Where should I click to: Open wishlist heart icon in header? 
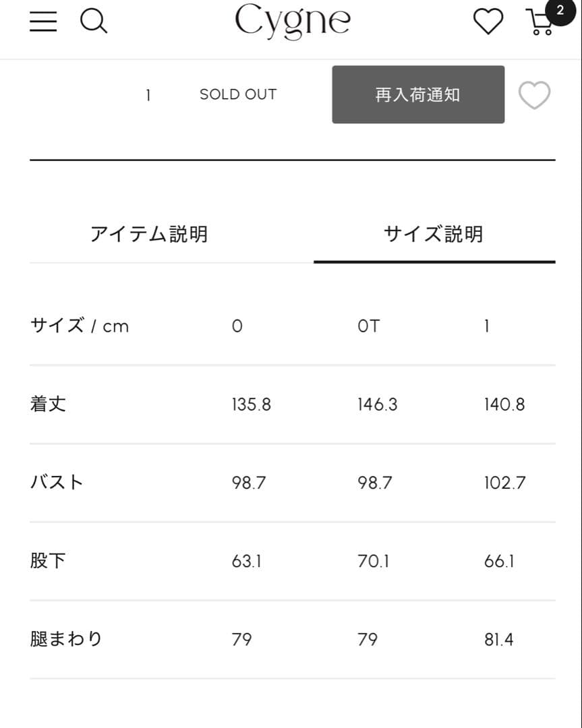[x=488, y=21]
